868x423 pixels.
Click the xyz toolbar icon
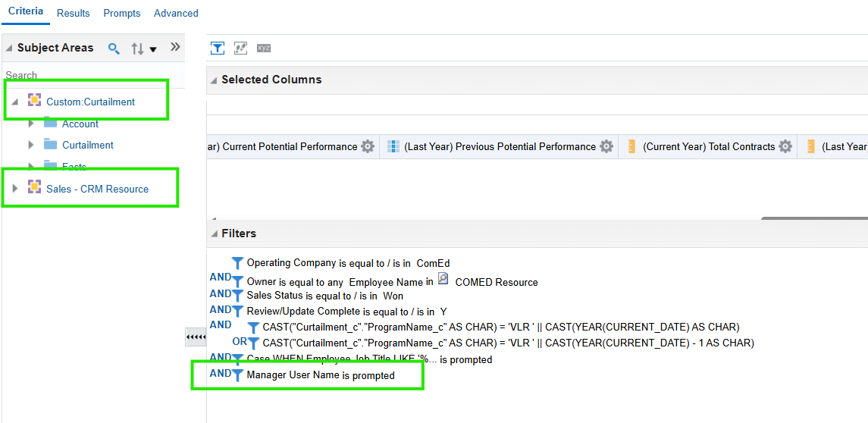[264, 49]
